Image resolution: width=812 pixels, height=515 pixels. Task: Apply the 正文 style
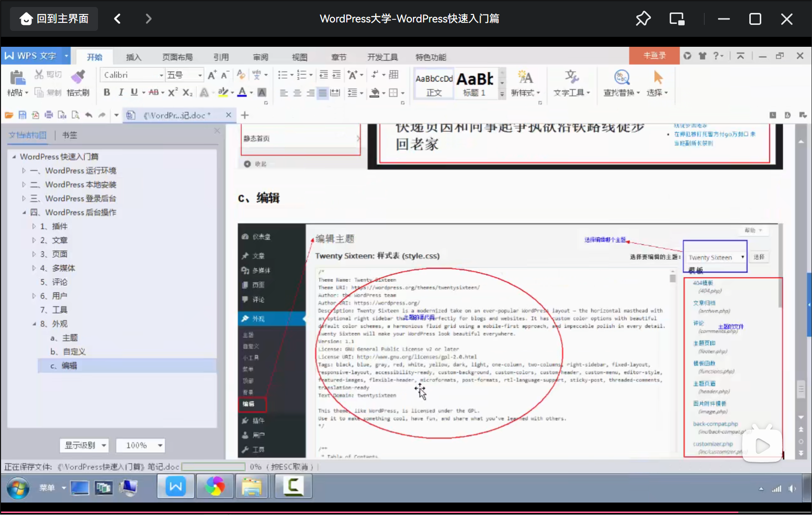[x=434, y=84]
